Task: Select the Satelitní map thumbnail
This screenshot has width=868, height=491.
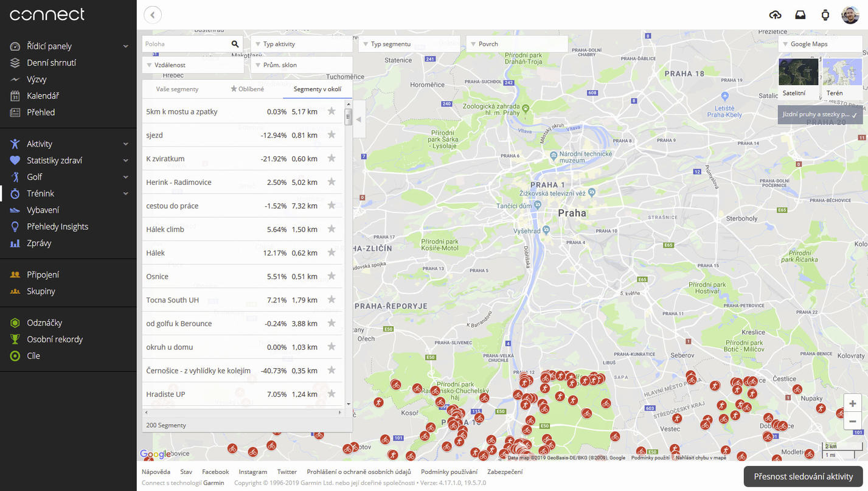Action: [798, 77]
